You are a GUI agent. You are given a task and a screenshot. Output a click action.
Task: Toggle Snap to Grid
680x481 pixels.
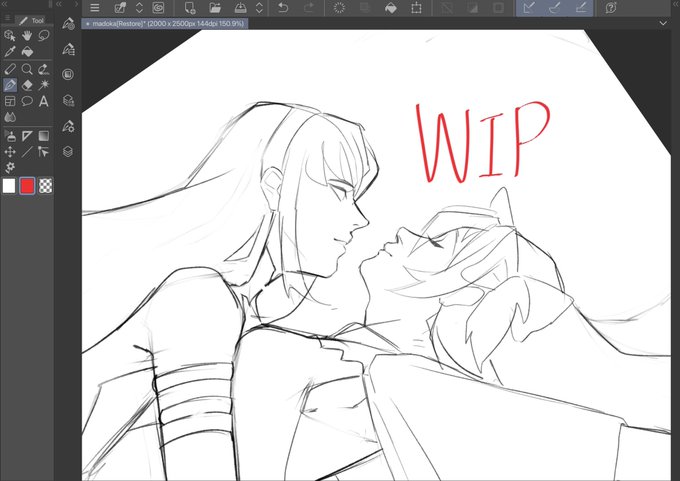click(x=581, y=8)
